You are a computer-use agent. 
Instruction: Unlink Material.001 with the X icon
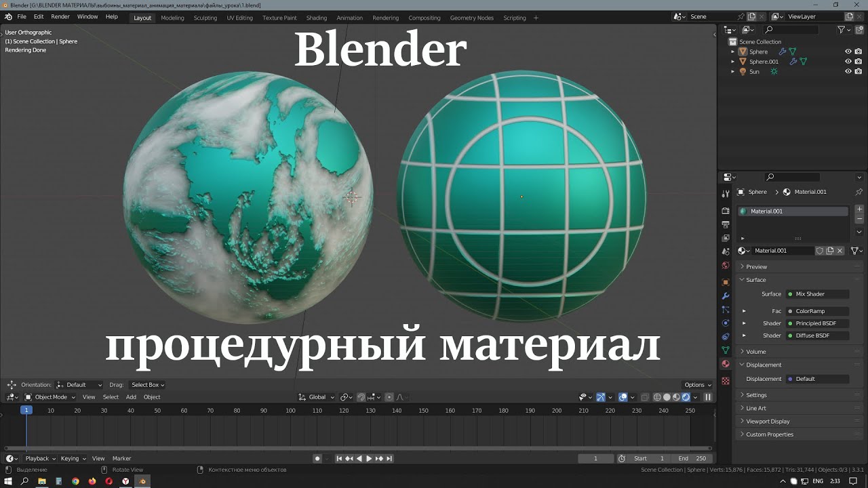pyautogui.click(x=840, y=251)
